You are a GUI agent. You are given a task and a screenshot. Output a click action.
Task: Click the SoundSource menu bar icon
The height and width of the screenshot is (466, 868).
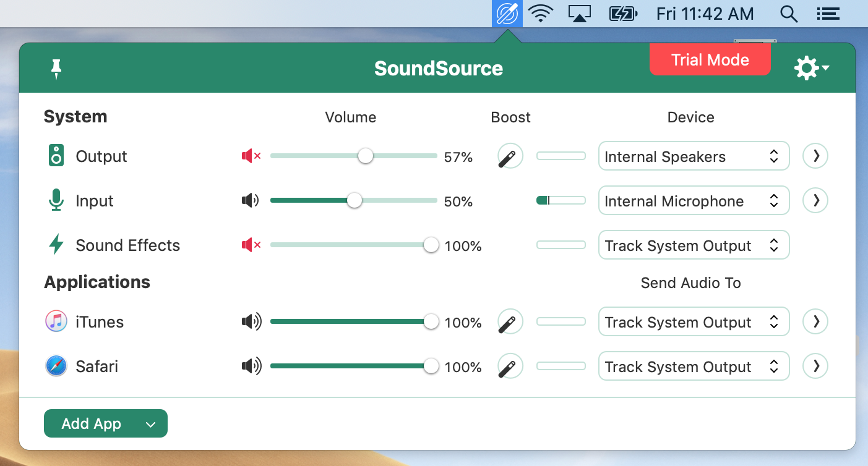pos(507,14)
